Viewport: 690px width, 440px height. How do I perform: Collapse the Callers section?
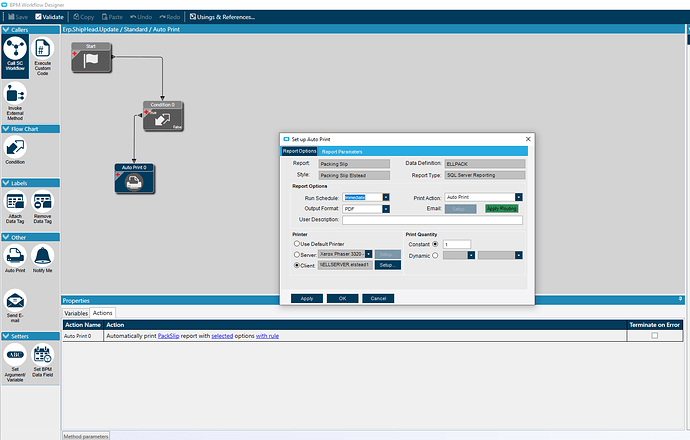[6, 29]
